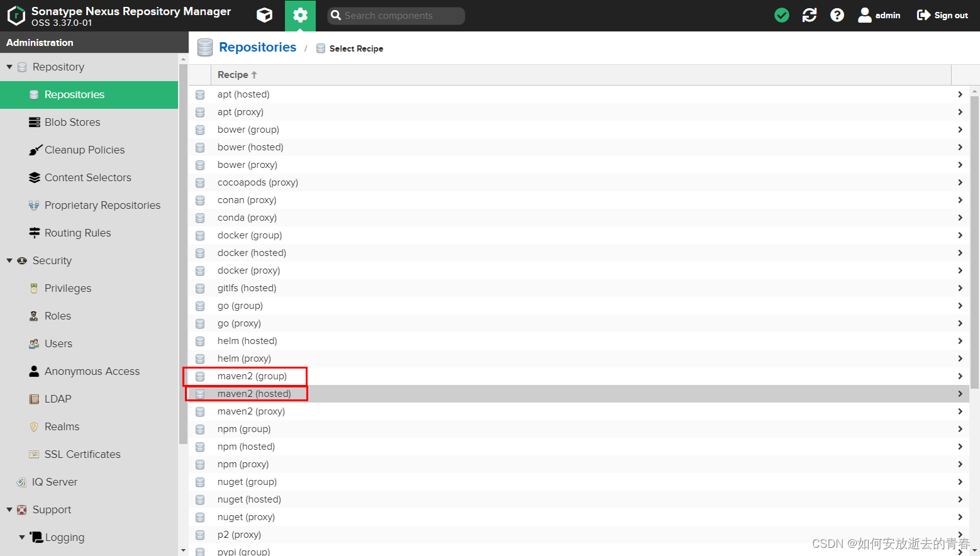Click the LDAP book icon
This screenshot has height=556, width=980.
pyautogui.click(x=34, y=399)
